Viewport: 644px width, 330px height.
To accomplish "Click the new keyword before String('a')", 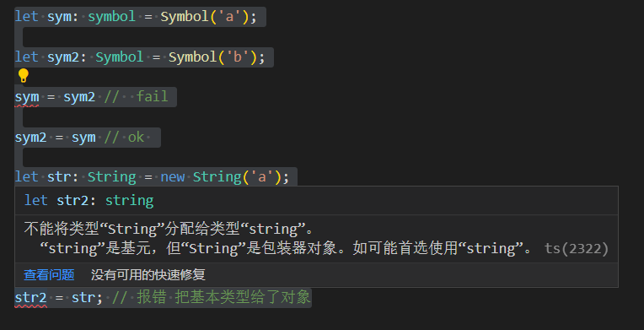I will 173,177.
